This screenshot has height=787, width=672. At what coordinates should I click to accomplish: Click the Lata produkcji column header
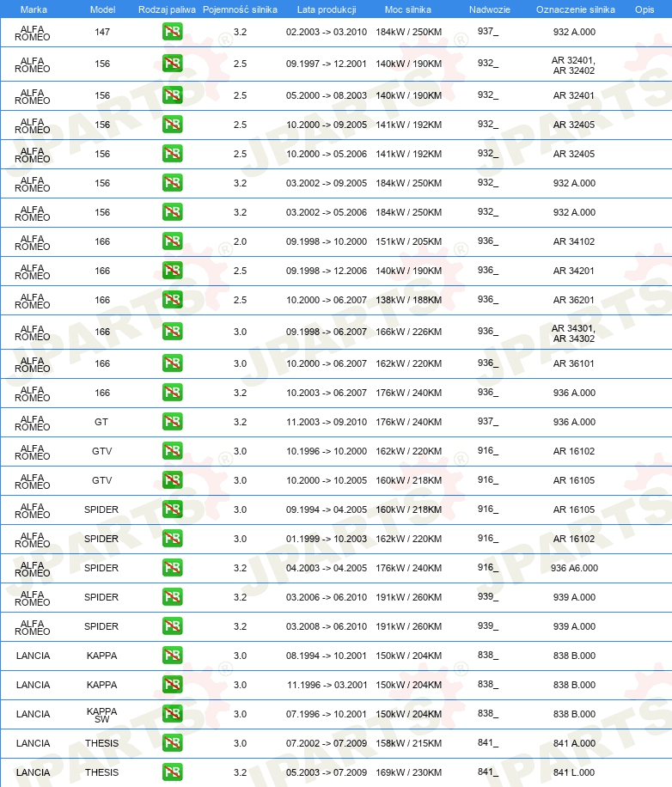click(x=327, y=9)
